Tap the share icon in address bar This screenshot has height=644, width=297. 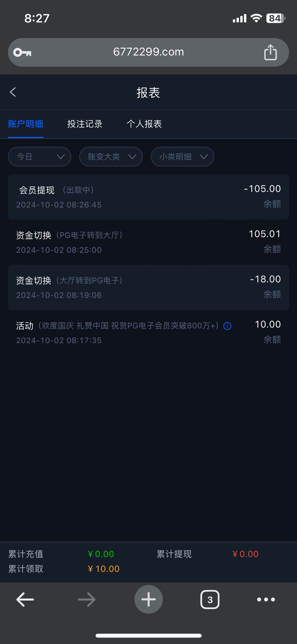(x=270, y=52)
